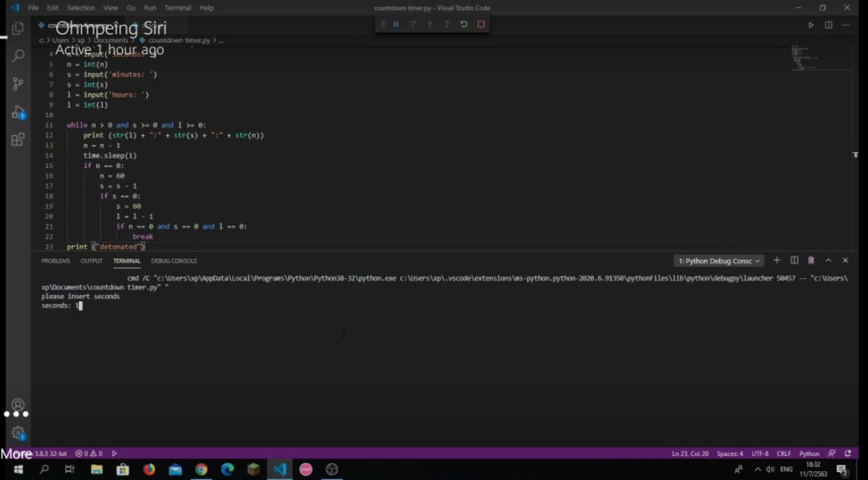This screenshot has height=480, width=868.
Task: Open Google Chrome from the taskbar
Action: pyautogui.click(x=201, y=470)
